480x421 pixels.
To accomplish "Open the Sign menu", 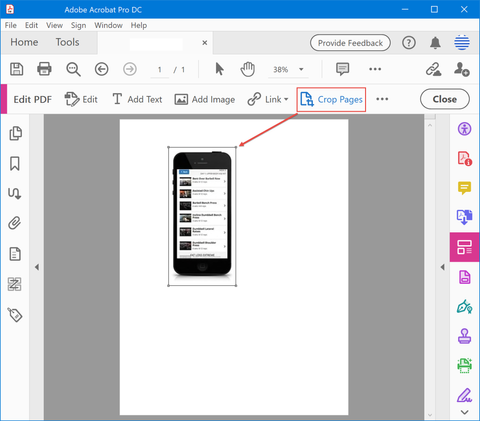I will pos(78,25).
